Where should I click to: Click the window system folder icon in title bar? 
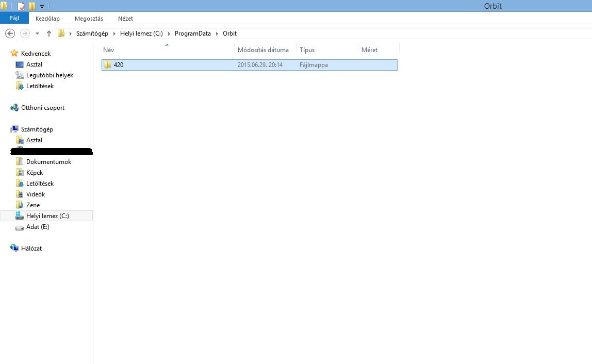click(4, 6)
